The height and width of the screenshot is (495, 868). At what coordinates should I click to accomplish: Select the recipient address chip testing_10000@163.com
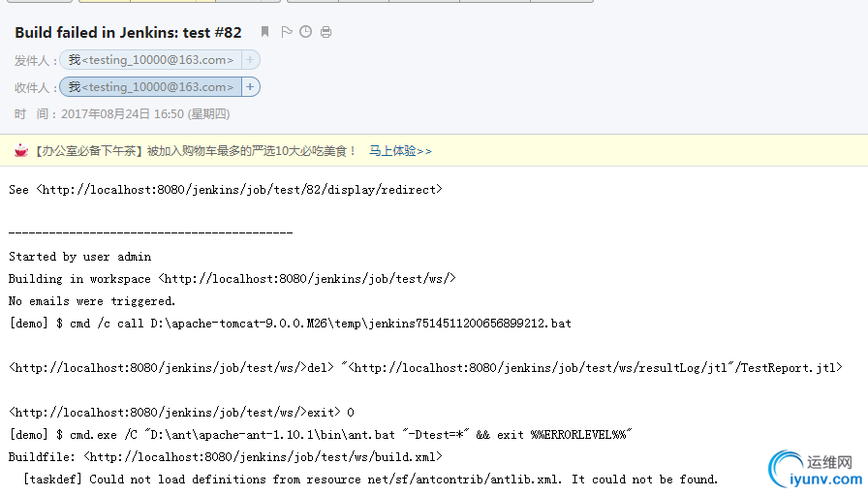150,87
